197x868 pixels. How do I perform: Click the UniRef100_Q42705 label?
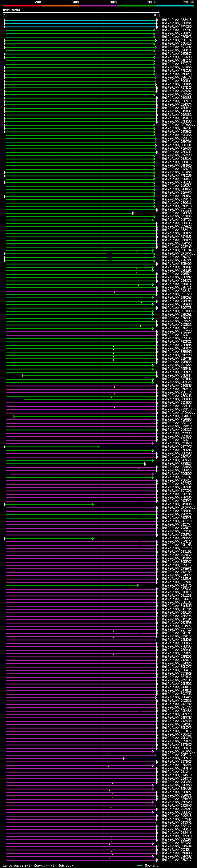point(177,610)
